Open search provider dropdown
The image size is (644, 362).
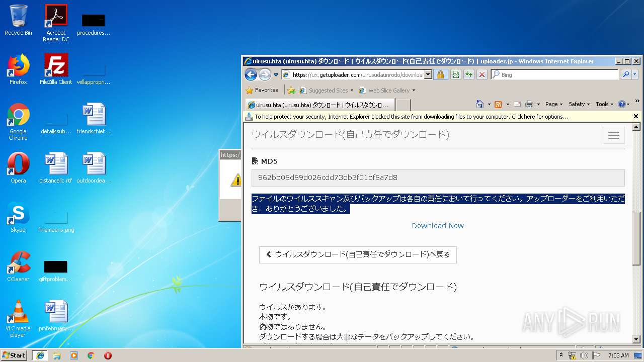pos(635,74)
